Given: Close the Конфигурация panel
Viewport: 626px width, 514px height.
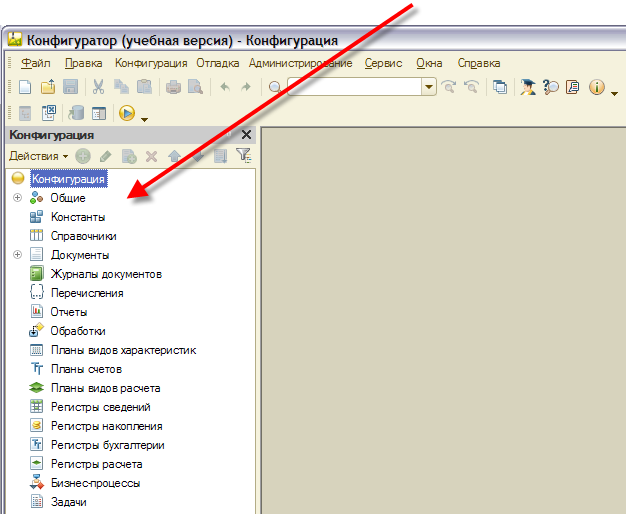Looking at the screenshot, I should pyautogui.click(x=246, y=134).
